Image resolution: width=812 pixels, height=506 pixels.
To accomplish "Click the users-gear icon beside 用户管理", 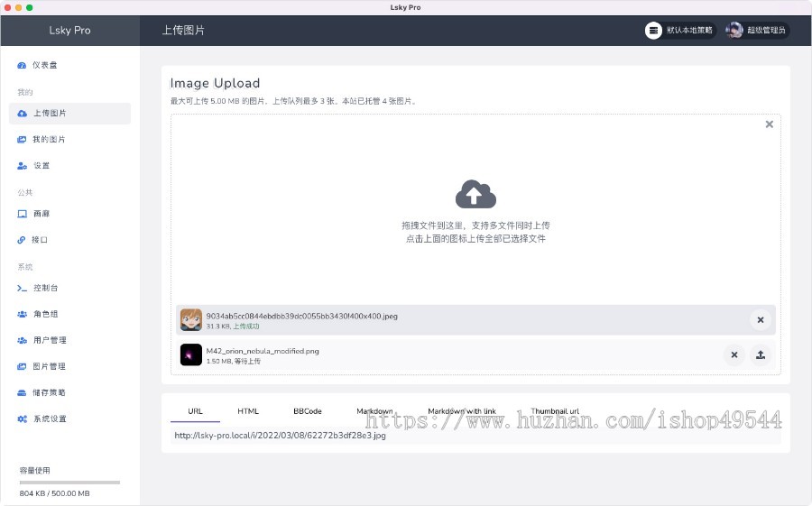I will (x=23, y=340).
